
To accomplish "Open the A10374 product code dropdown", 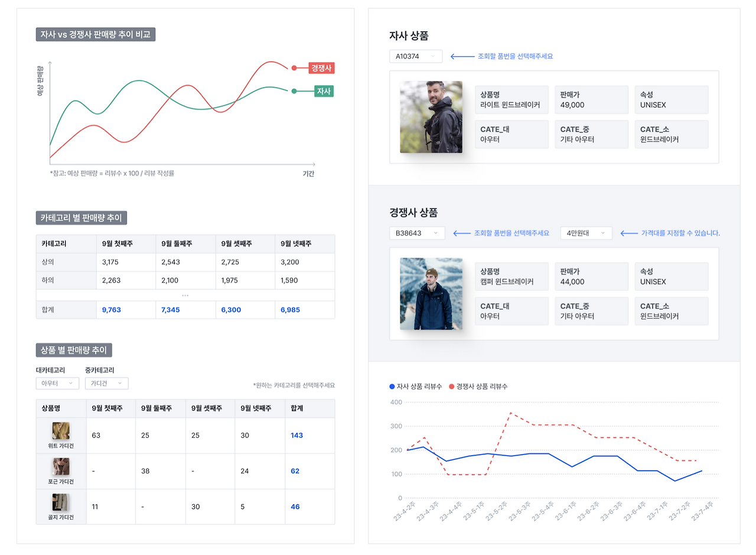I will [416, 56].
